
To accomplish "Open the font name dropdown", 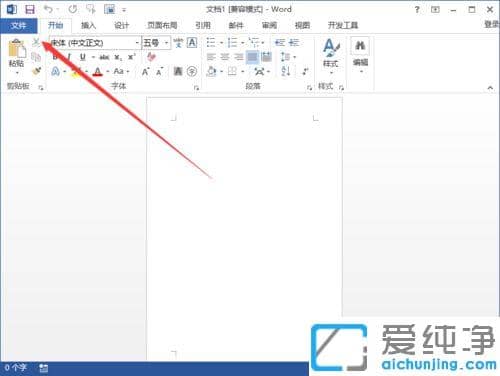I will click(137, 43).
